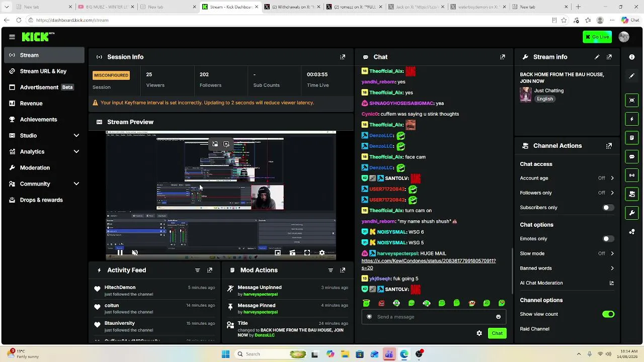The image size is (644, 362).
Task: Click the Just Chatting category thumbnail
Action: [526, 95]
